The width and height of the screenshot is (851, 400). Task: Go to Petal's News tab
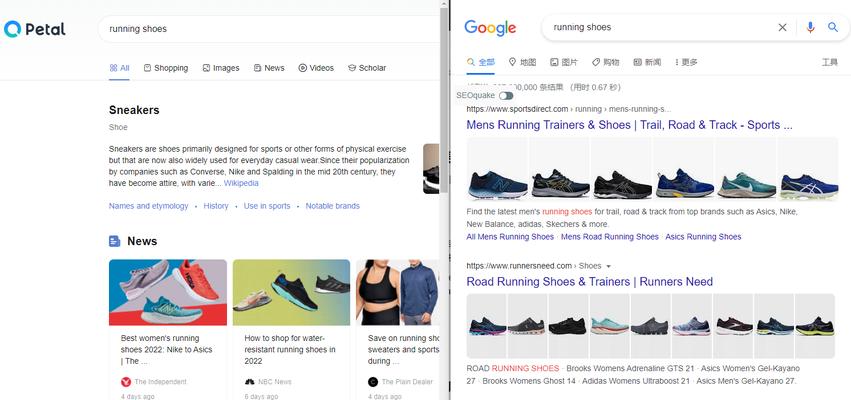coord(269,68)
